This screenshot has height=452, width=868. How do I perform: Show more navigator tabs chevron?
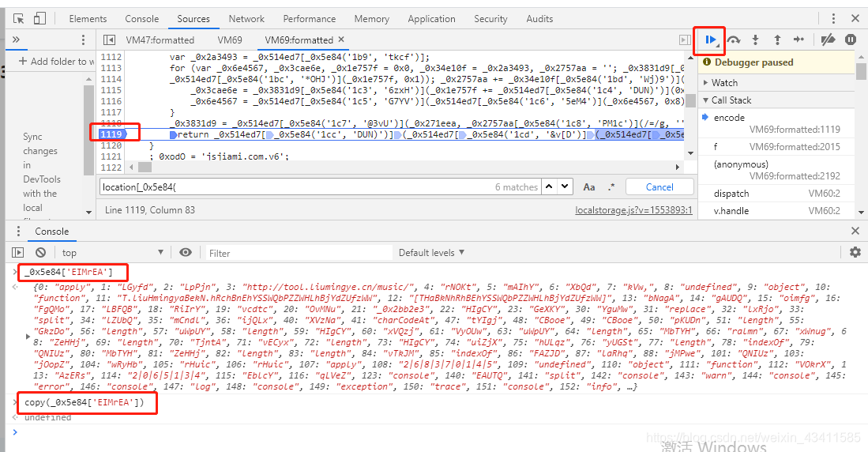[x=16, y=40]
